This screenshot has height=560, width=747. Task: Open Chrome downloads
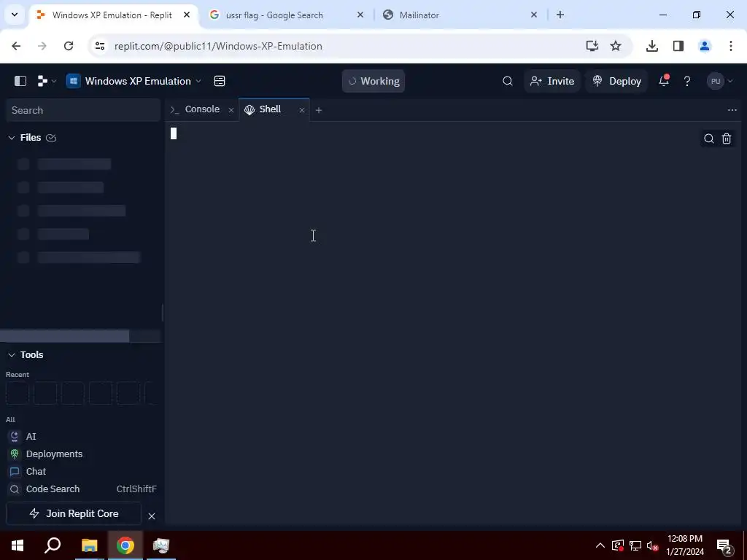652,46
